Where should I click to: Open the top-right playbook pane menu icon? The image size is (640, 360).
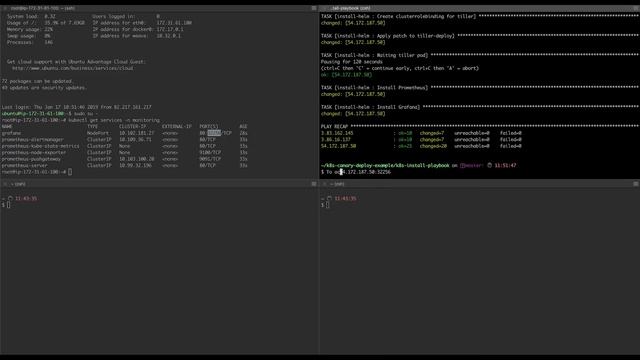coord(636,8)
